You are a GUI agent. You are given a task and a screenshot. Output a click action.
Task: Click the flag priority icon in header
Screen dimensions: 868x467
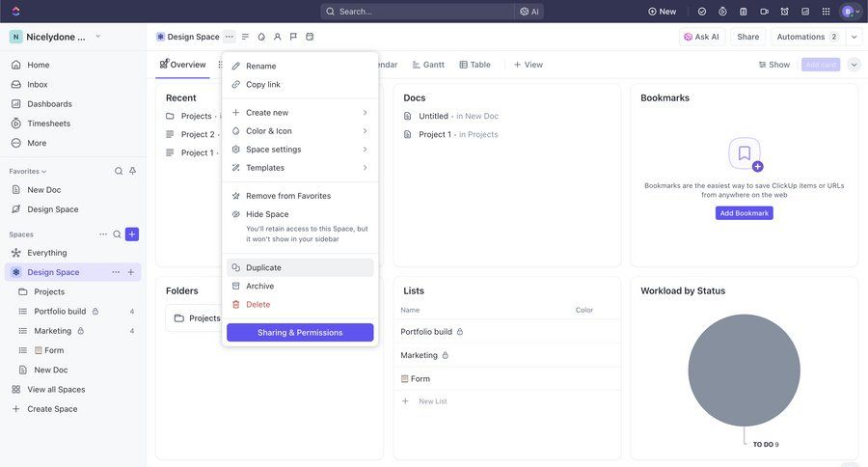(293, 37)
